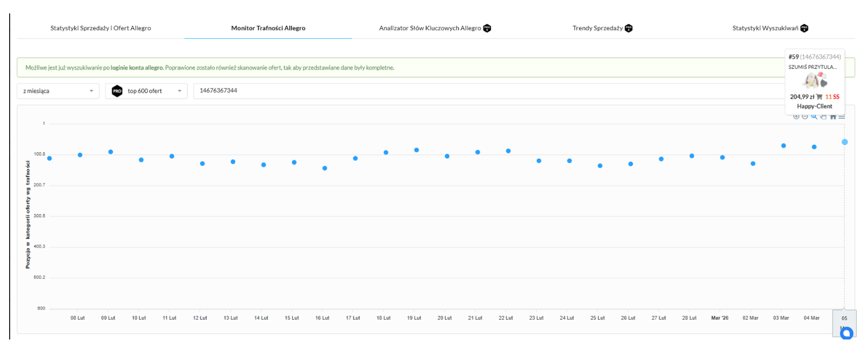The height and width of the screenshot is (347, 868).
Task: Click the chart zoom-in plus icon
Action: 796,116
